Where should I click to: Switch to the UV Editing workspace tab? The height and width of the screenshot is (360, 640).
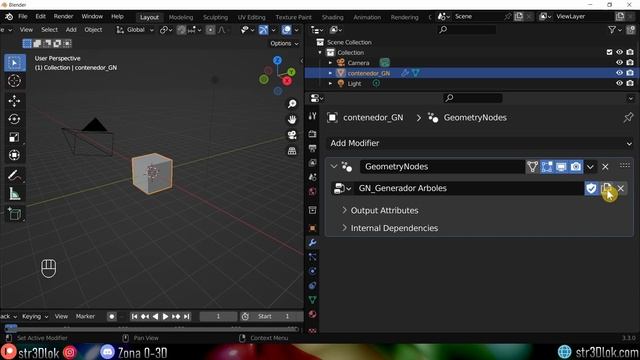[251, 17]
